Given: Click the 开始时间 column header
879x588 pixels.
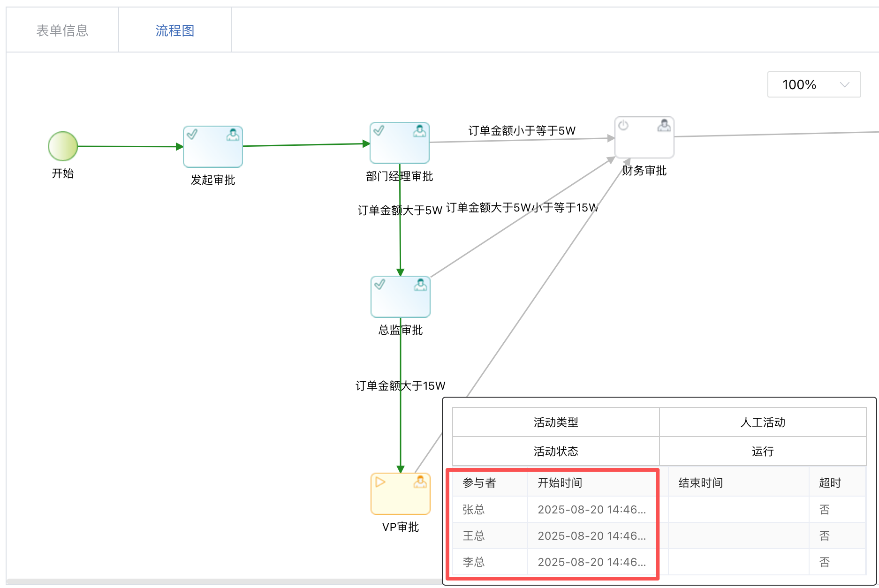Looking at the screenshot, I should coord(560,482).
